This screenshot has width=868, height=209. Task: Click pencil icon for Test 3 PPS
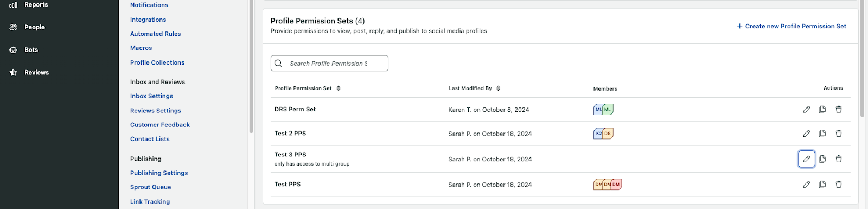pyautogui.click(x=807, y=159)
